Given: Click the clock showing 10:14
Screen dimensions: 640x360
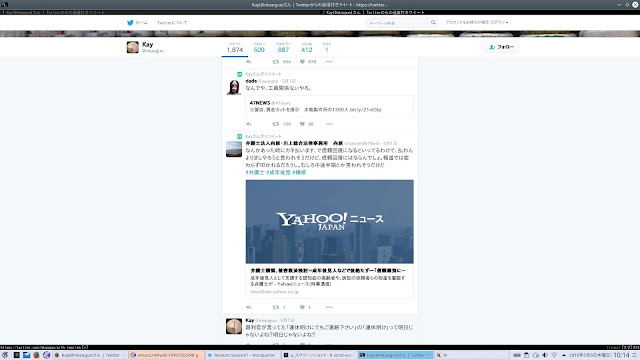Looking at the screenshot, I should (621, 355).
